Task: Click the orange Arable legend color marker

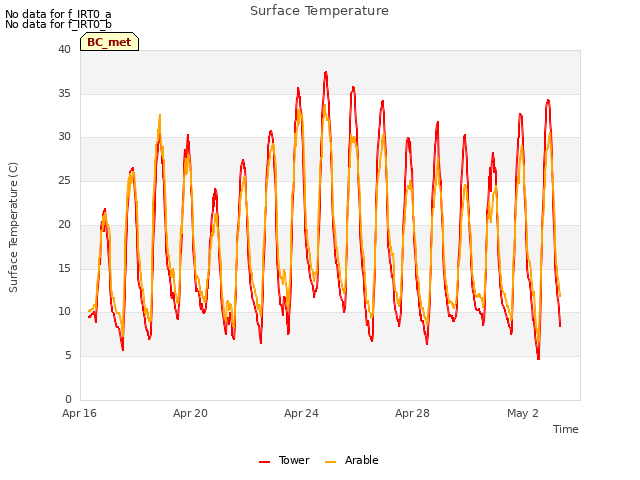Action: [330, 462]
